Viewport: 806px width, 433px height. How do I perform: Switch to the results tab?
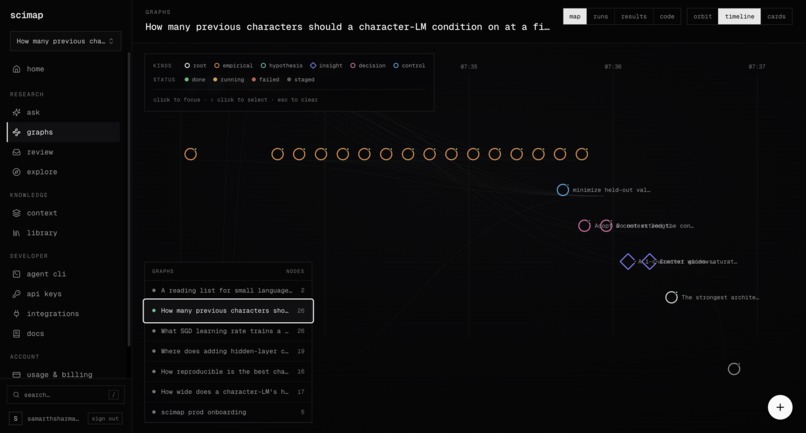coord(634,16)
